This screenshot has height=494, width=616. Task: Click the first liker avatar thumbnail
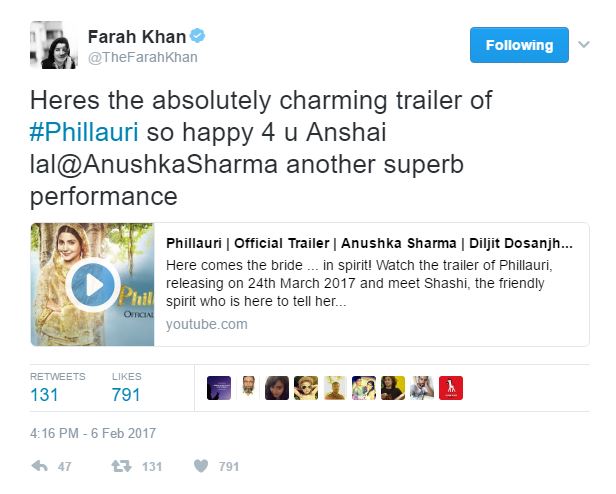coord(219,388)
